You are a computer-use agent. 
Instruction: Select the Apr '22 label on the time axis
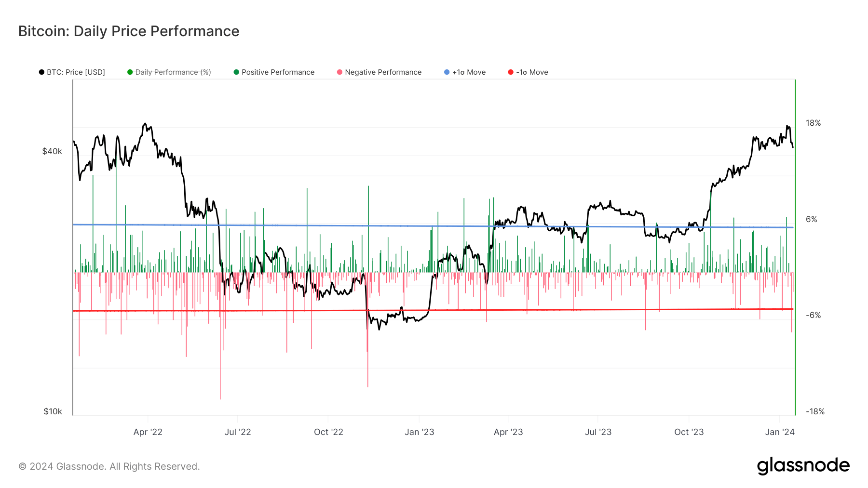tap(148, 432)
